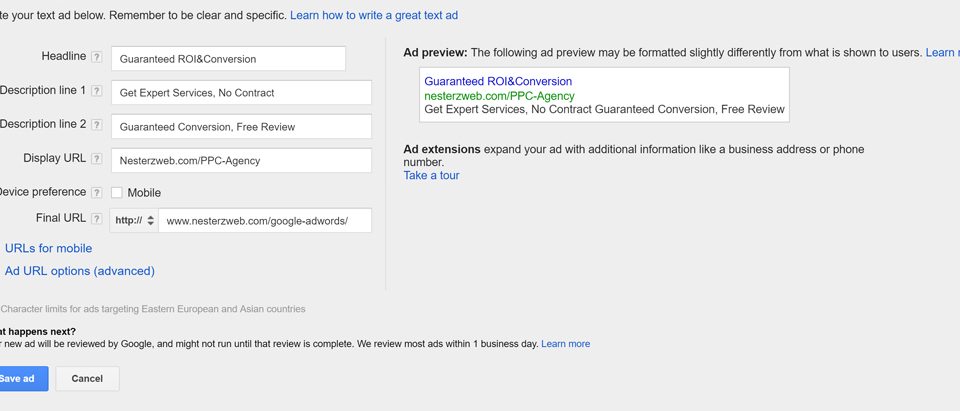Click the Device preference help icon
Viewport: 960px width, 411px height.
96,193
